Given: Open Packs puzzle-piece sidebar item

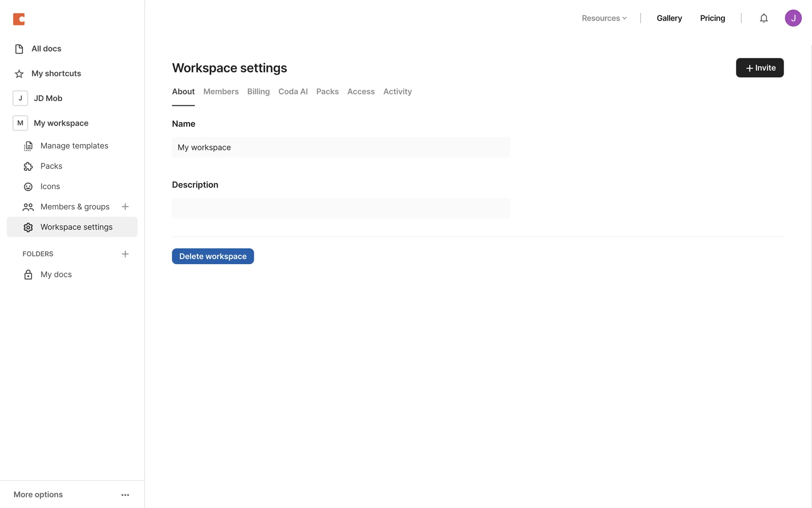Looking at the screenshot, I should [51, 166].
